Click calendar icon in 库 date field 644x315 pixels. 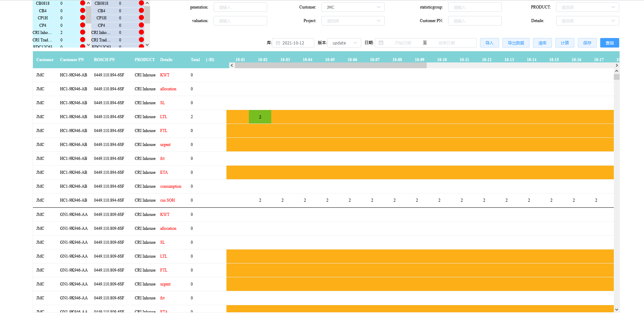tap(278, 43)
